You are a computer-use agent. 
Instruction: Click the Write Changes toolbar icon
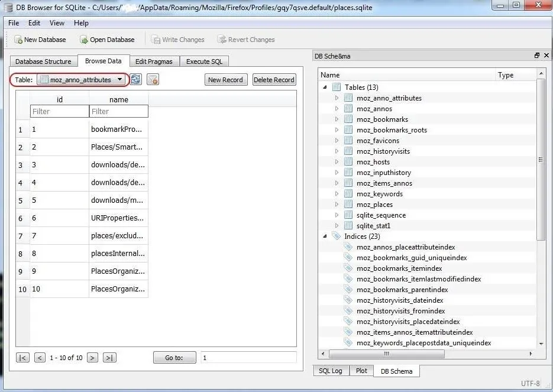(x=156, y=40)
